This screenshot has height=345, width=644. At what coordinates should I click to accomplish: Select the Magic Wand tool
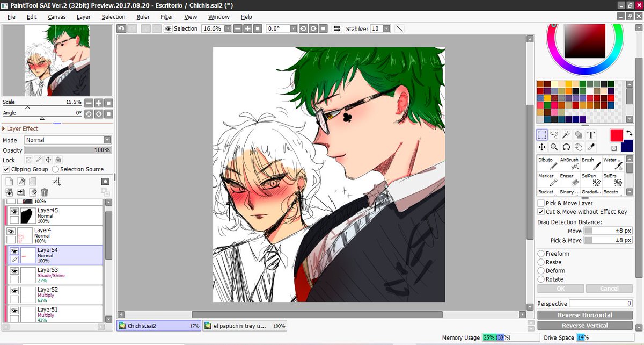tap(567, 135)
